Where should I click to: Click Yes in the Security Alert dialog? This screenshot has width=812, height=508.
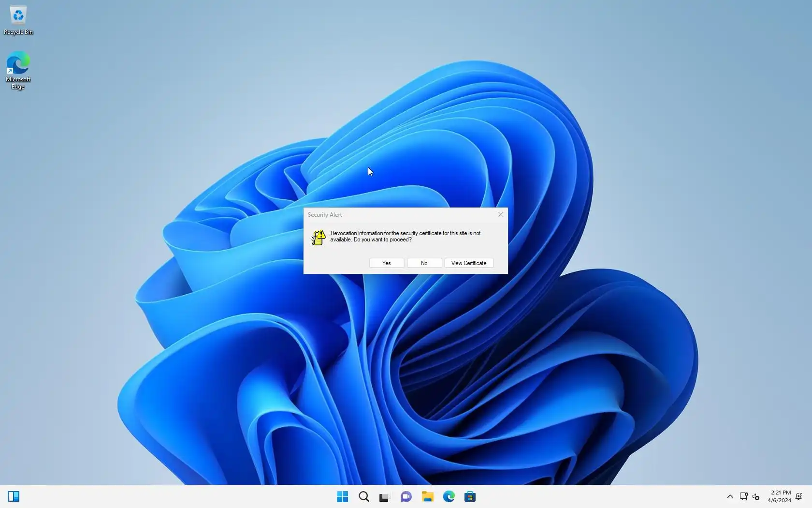pos(387,263)
